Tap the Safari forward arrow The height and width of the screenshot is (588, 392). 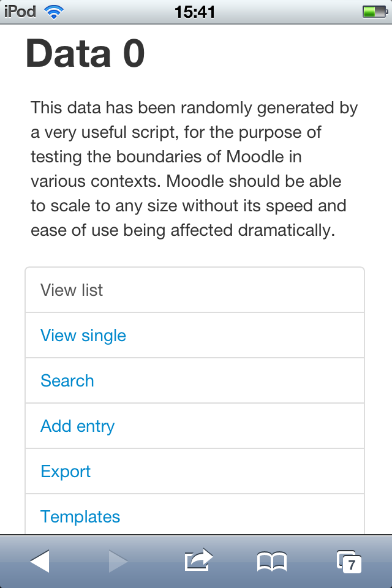click(118, 562)
